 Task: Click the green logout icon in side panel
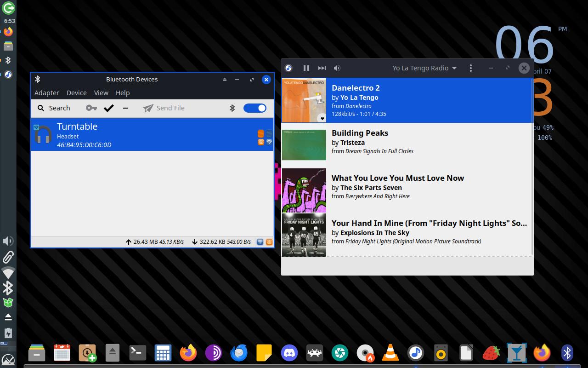(x=8, y=8)
